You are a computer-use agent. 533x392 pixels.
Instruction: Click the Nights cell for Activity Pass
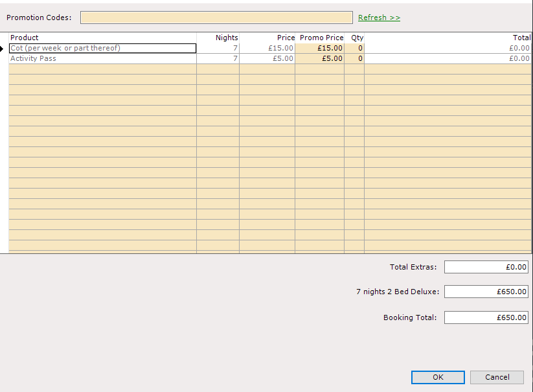[218, 58]
